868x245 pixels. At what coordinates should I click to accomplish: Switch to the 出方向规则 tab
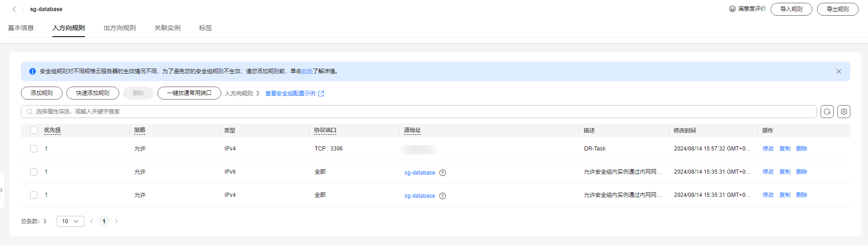pos(119,28)
